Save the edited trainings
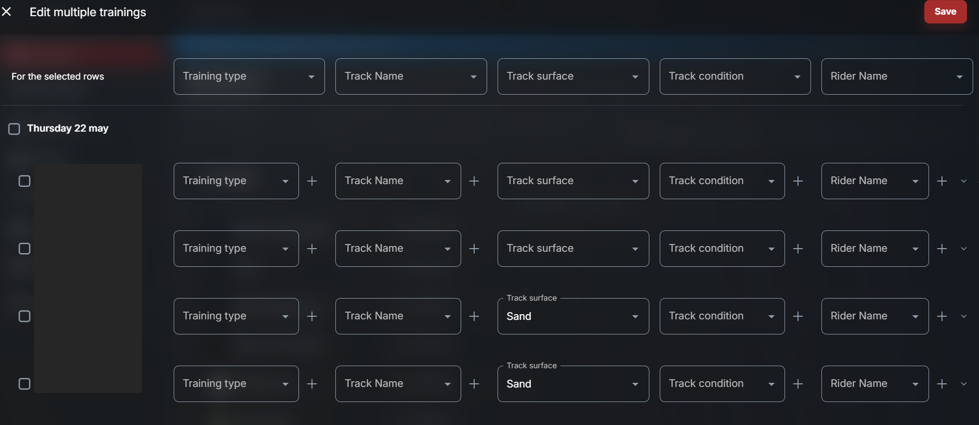The width and height of the screenshot is (979, 425). point(945,12)
